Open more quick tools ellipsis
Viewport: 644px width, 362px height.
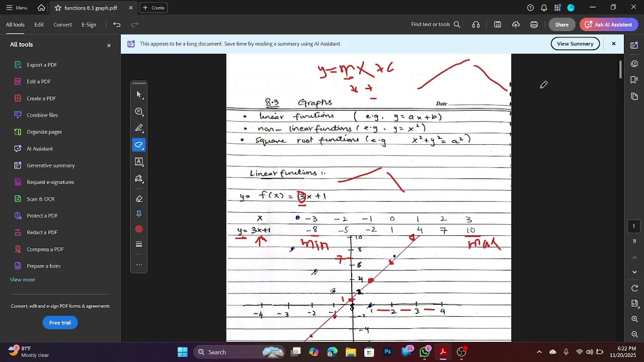139,264
